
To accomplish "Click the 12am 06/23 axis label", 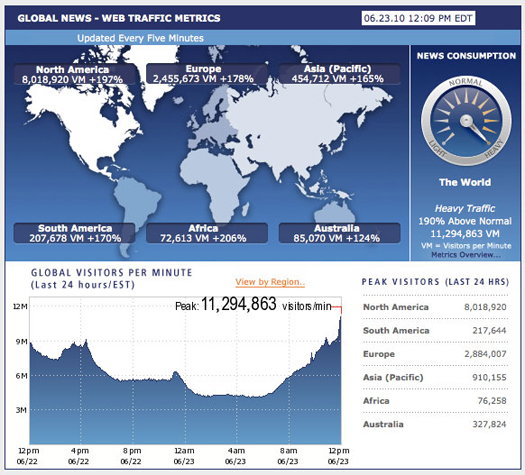I will pos(184,456).
